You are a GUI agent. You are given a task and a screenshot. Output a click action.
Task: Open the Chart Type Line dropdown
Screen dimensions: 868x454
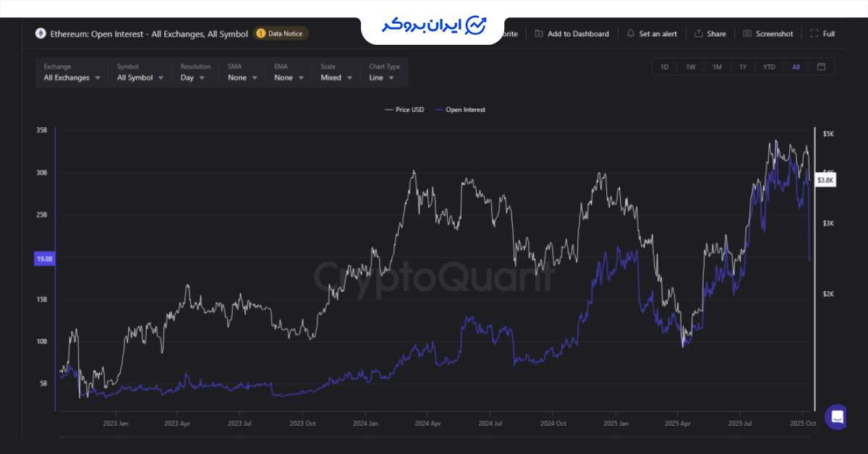pyautogui.click(x=381, y=77)
